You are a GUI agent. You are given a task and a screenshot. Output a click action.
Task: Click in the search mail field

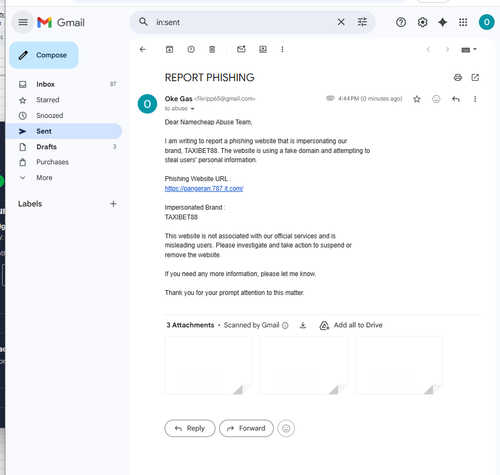click(243, 22)
